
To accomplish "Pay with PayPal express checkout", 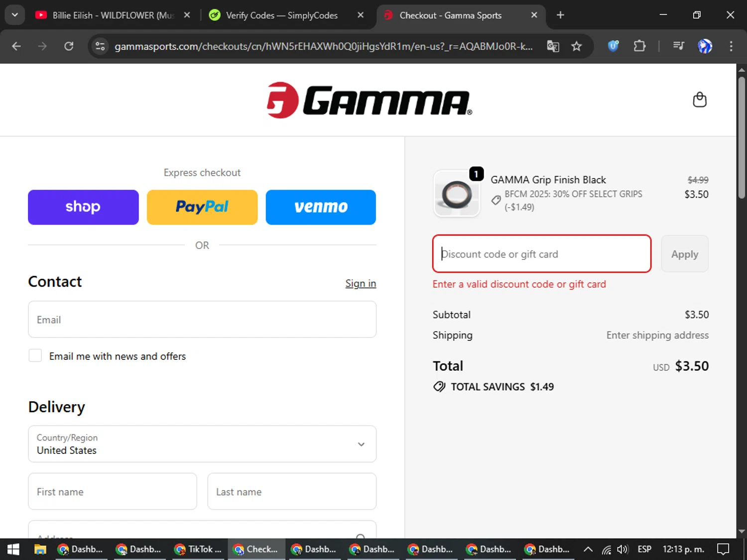I will pos(202,207).
